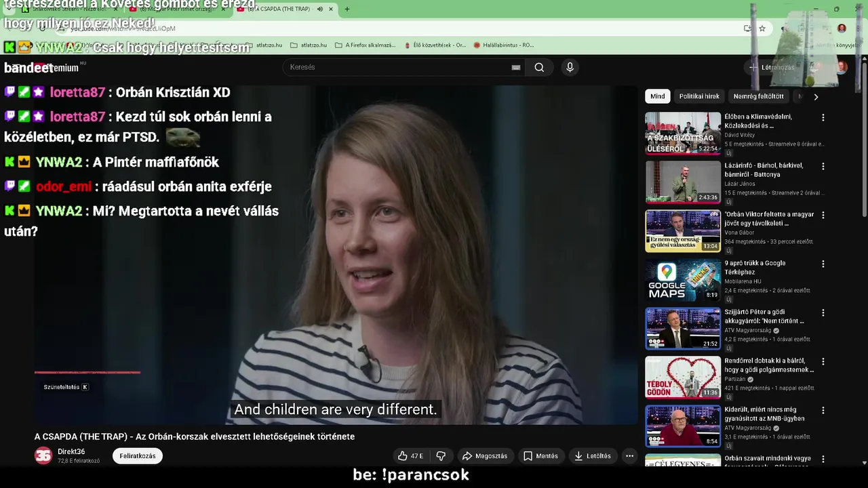Click channel name 'Vona Gábor'

(739, 232)
